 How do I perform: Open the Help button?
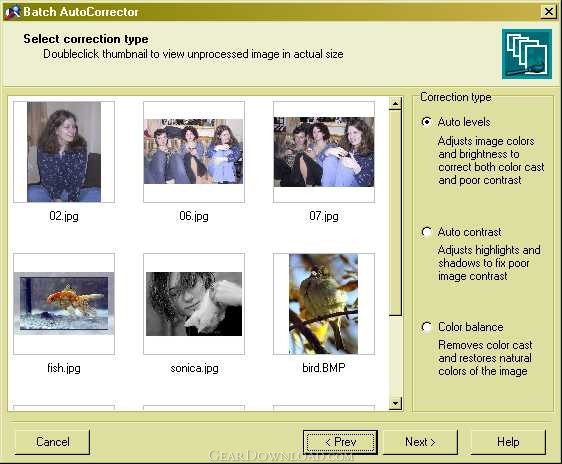508,442
